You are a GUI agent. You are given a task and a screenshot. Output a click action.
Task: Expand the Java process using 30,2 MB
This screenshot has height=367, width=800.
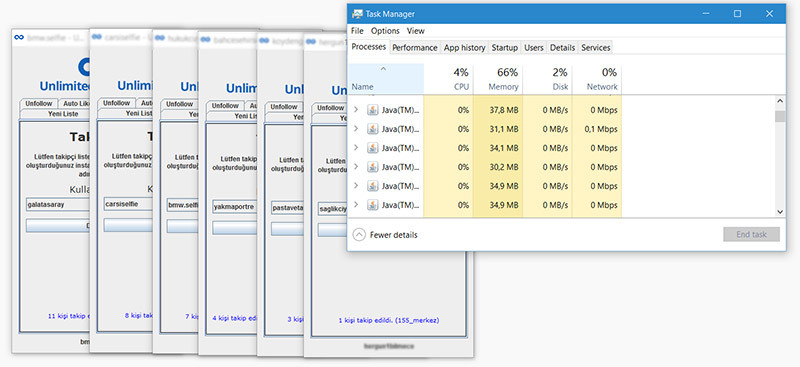pyautogui.click(x=356, y=167)
